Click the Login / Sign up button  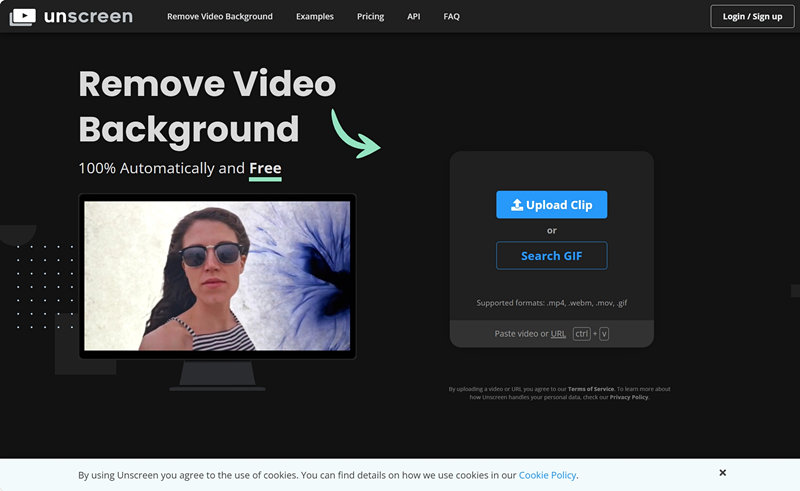pos(753,16)
